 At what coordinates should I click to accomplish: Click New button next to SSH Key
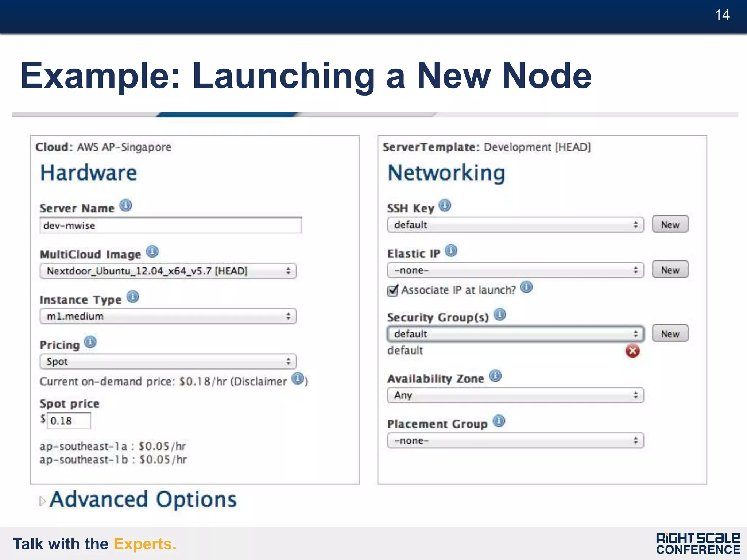(x=670, y=224)
